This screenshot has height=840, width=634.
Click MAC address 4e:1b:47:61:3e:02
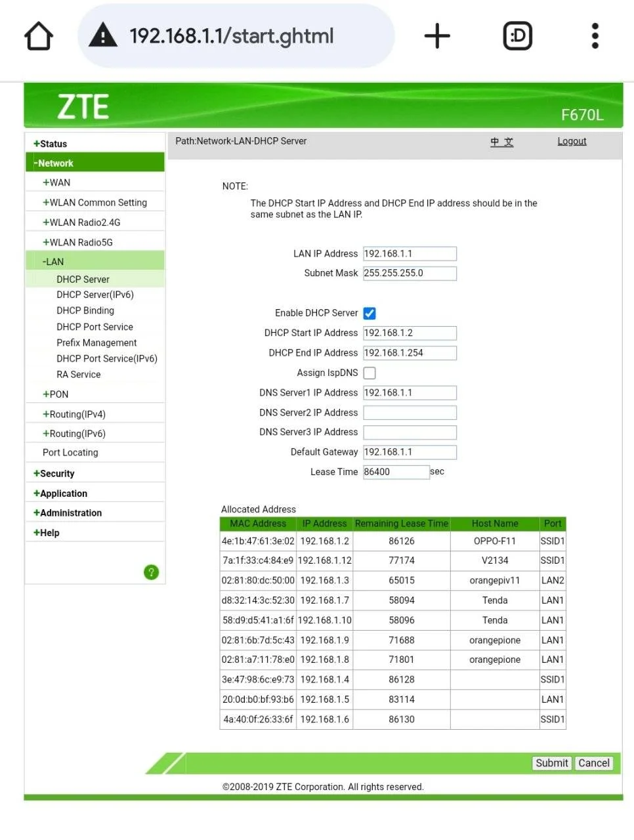(x=258, y=541)
